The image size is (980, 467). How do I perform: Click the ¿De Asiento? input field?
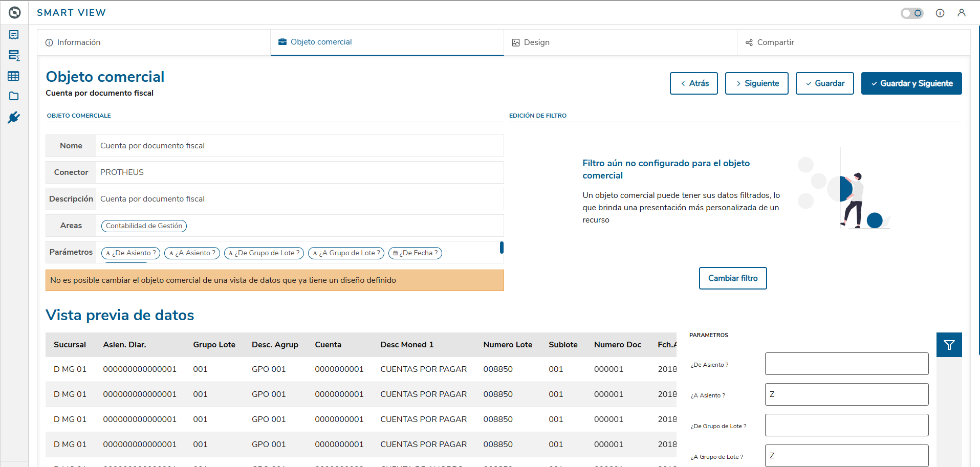tap(846, 364)
